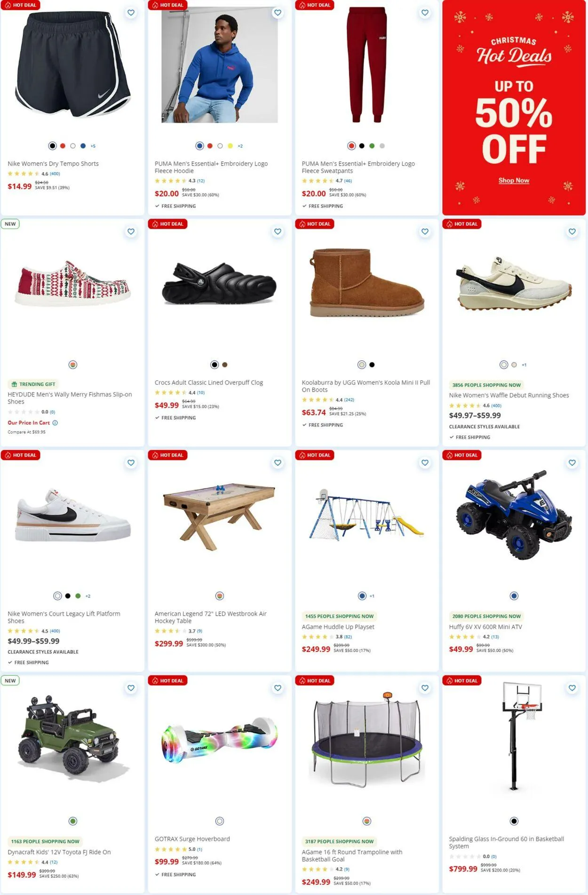Image resolution: width=588 pixels, height=895 pixels.
Task: Choose green swatch for Nike Court Legacy
Action: [x=78, y=596]
